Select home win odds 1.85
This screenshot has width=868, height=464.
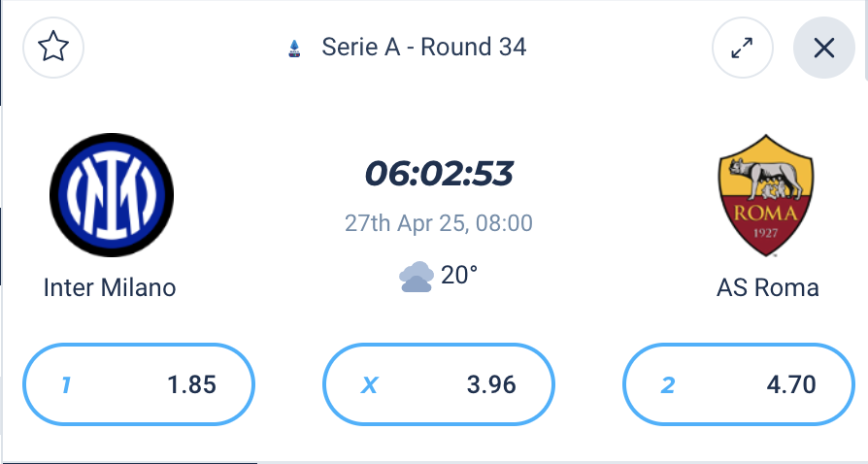click(x=139, y=384)
